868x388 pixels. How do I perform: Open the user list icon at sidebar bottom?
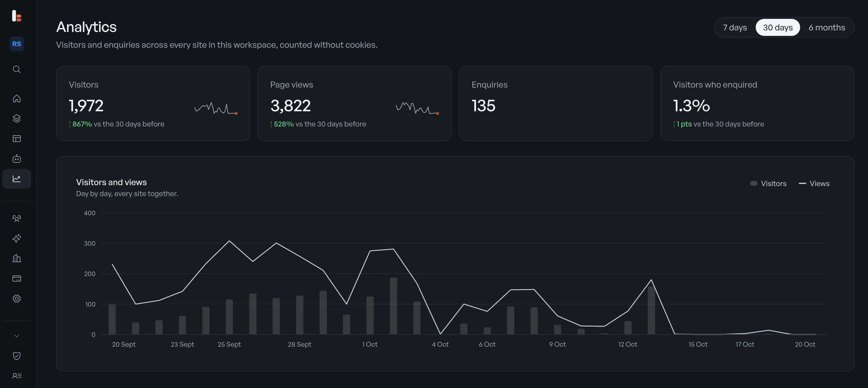coord(16,376)
